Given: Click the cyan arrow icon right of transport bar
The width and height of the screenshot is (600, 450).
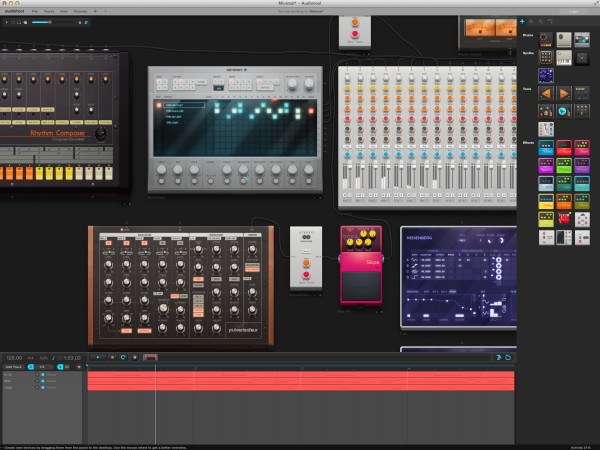Looking at the screenshot, I should [499, 357].
